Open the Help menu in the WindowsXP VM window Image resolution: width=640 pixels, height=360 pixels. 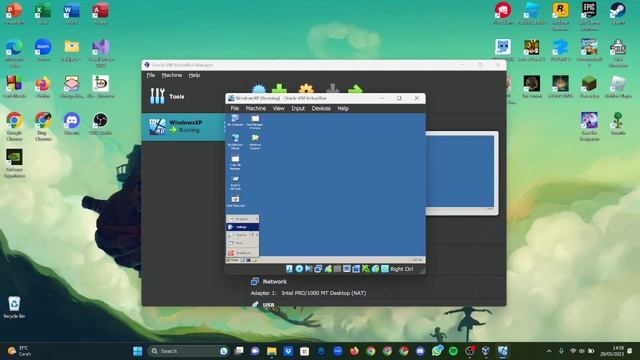(343, 109)
